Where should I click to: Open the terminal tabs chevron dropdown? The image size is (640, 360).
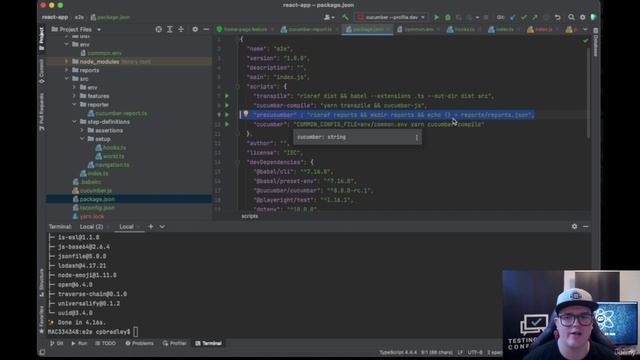(x=162, y=227)
